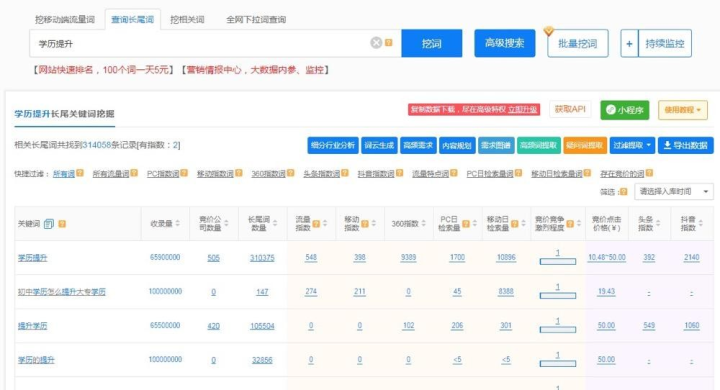Open the 请选择入库时间 dropdown
The width and height of the screenshot is (720, 390).
tap(674, 192)
